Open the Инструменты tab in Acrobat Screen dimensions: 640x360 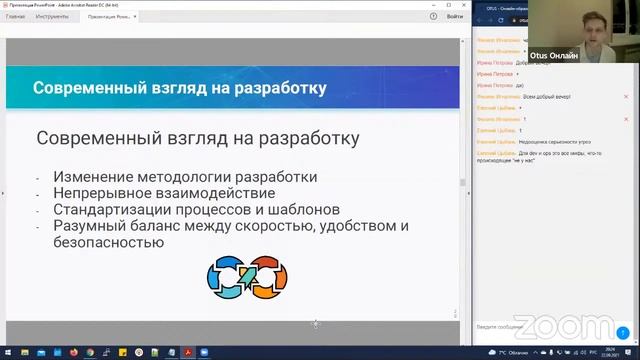pyautogui.click(x=52, y=17)
